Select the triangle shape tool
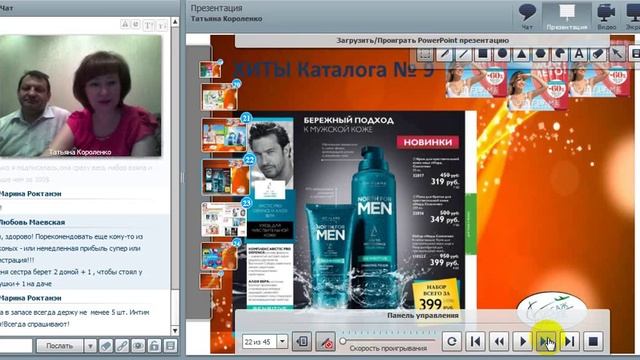640x360 pixels. 521,54
